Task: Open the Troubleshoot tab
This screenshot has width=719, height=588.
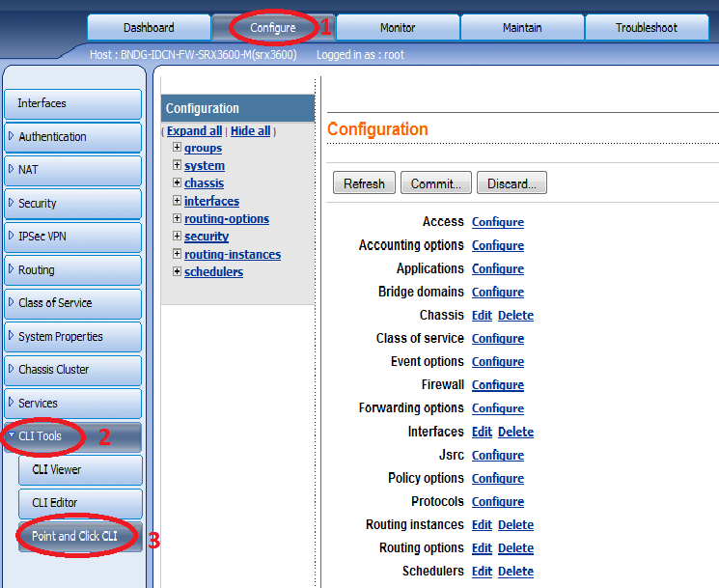Action: 647,28
